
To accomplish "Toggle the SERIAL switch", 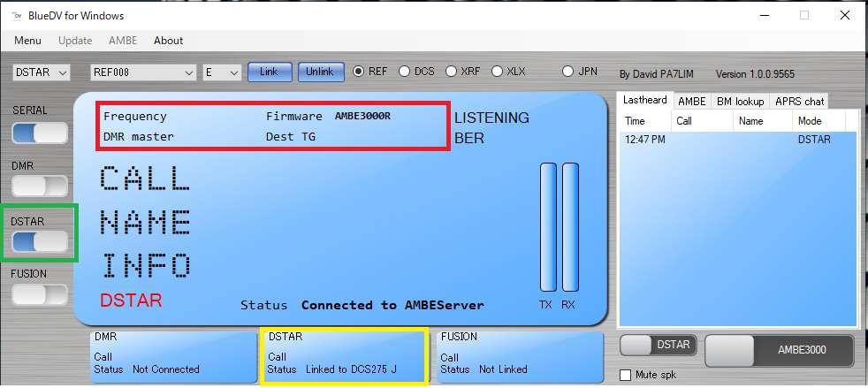I will point(40,133).
